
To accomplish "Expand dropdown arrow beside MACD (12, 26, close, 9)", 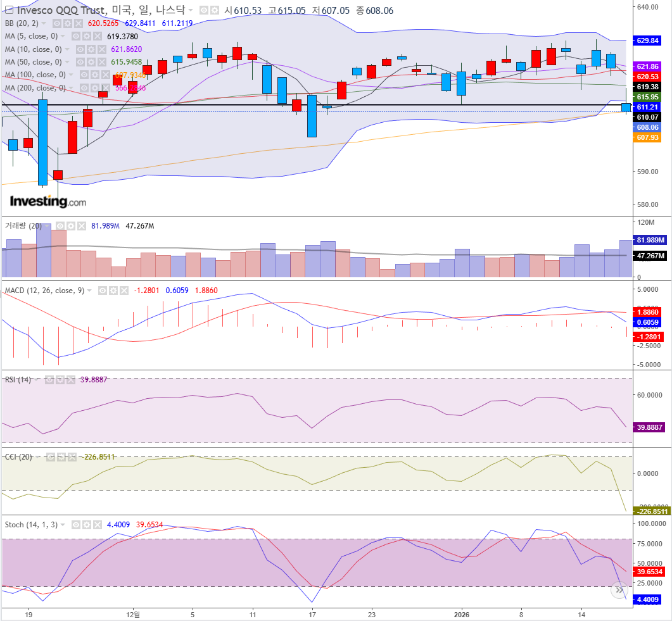I will [89, 291].
